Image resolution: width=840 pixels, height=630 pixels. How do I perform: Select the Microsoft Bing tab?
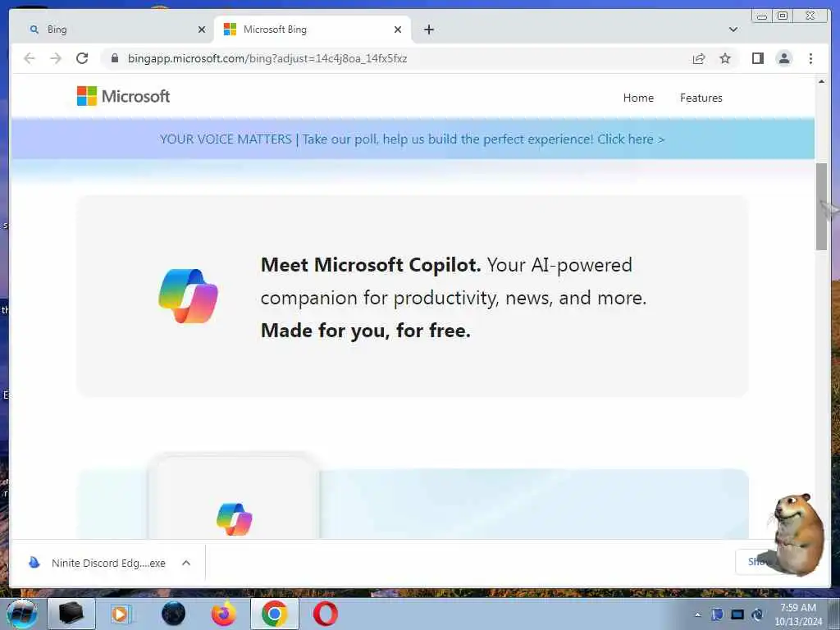click(313, 30)
